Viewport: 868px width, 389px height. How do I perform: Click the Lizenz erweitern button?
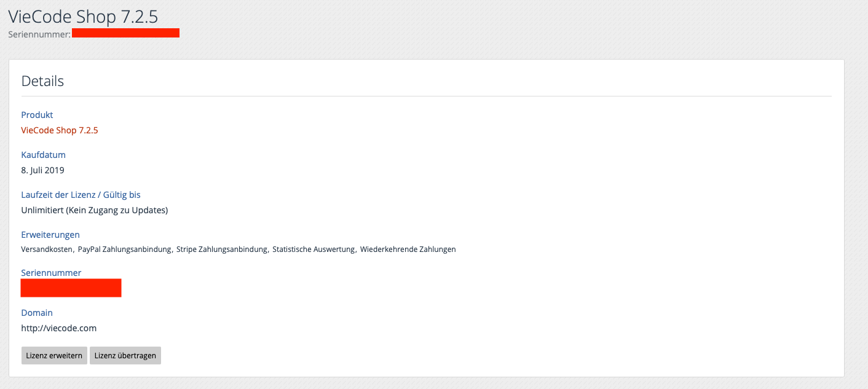54,356
